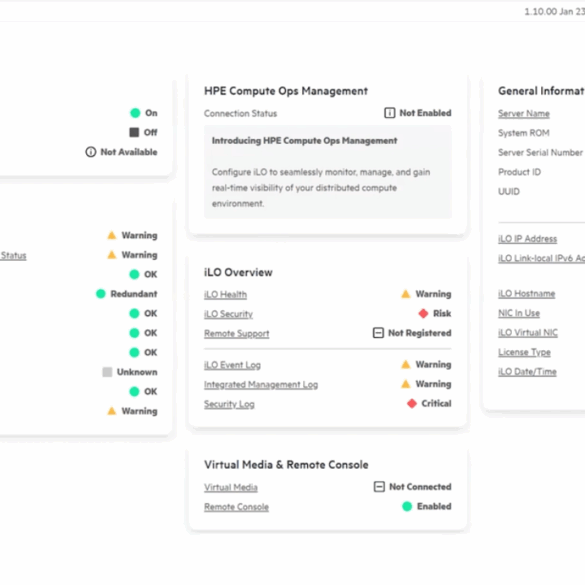Click the Not Connected status icon
This screenshot has width=585, height=585.
379,487
